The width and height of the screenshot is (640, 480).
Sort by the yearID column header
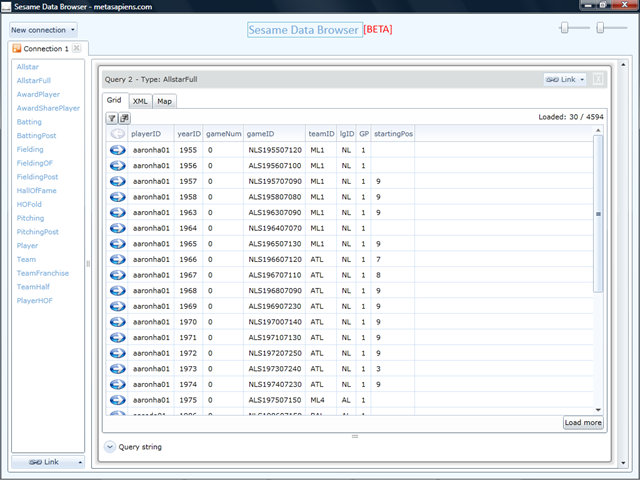[188, 133]
